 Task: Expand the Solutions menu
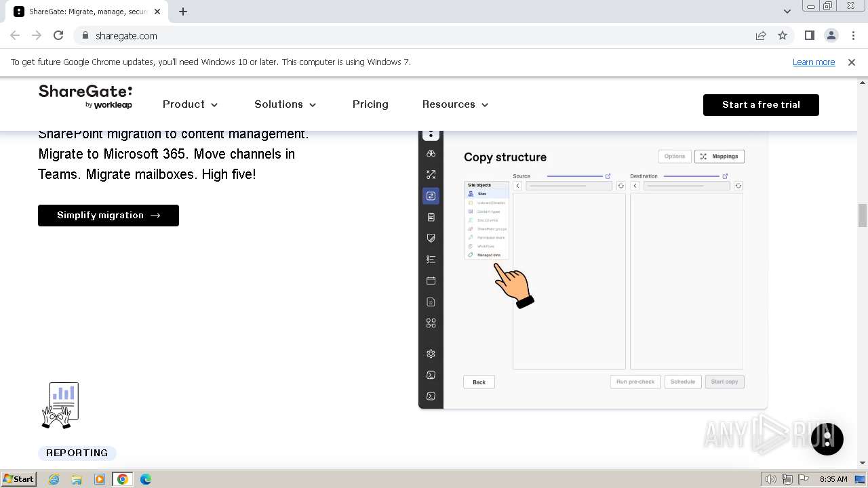pyautogui.click(x=285, y=104)
